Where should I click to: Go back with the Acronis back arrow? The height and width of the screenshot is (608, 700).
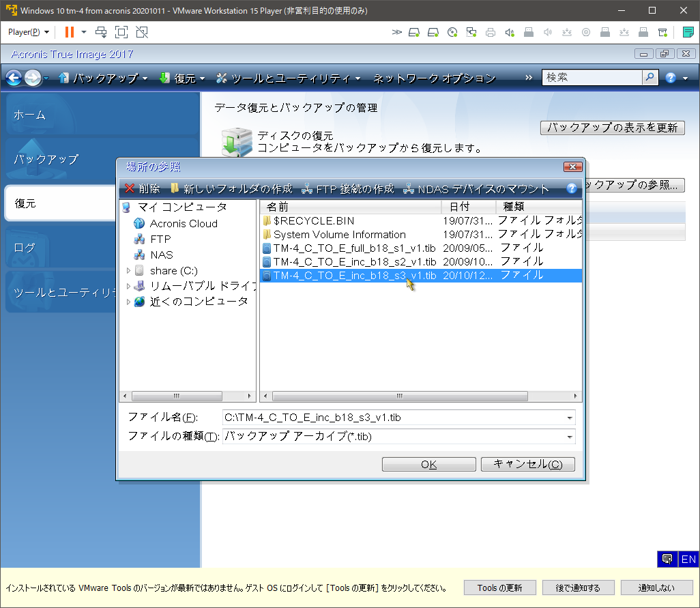tap(14, 78)
